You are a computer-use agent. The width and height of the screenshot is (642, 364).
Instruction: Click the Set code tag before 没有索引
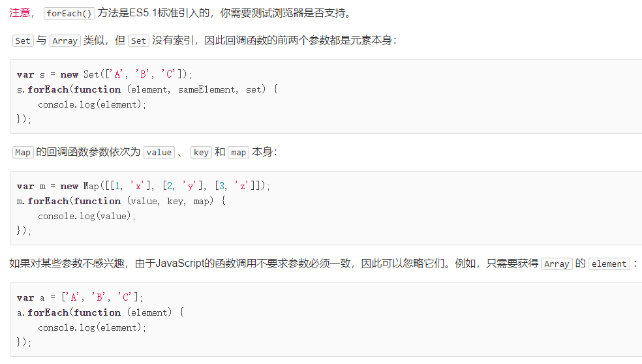pyautogui.click(x=138, y=40)
